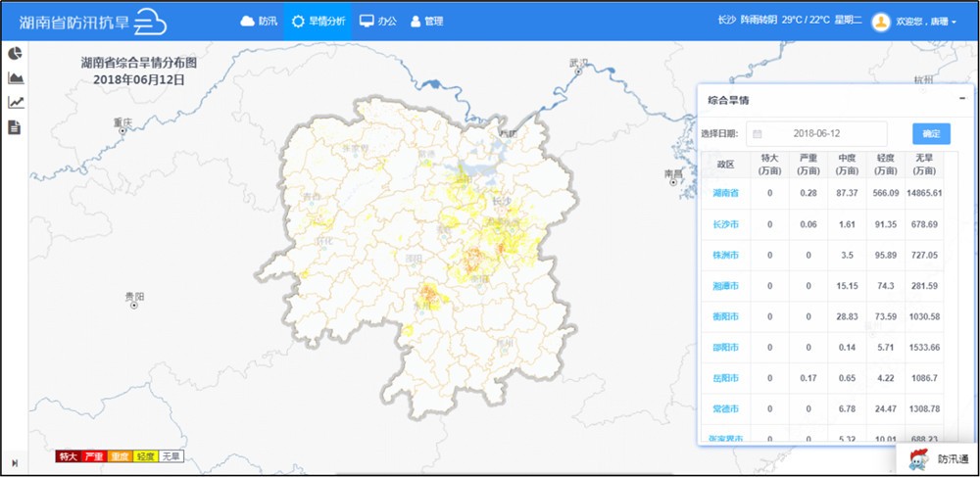
Task: Click the cloud logo beside 湖南省防汛抗旱
Action: tap(151, 22)
